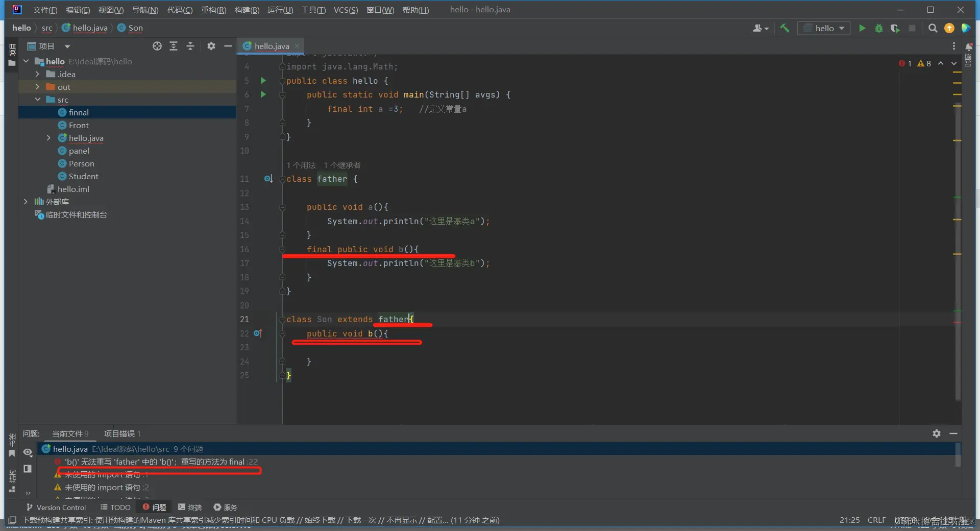The width and height of the screenshot is (980, 531).
Task: Toggle the TODO tool window
Action: 115,508
